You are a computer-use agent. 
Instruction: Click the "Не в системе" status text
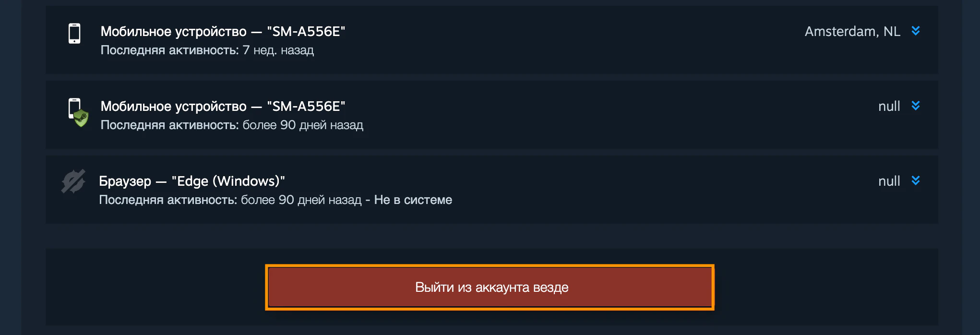(x=413, y=200)
